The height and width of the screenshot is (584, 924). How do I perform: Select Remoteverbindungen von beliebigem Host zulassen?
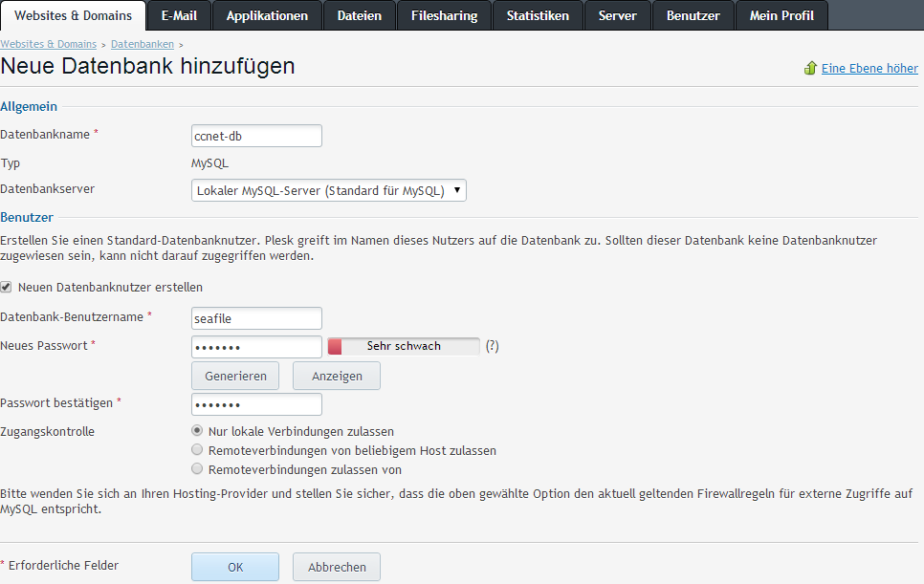198,450
